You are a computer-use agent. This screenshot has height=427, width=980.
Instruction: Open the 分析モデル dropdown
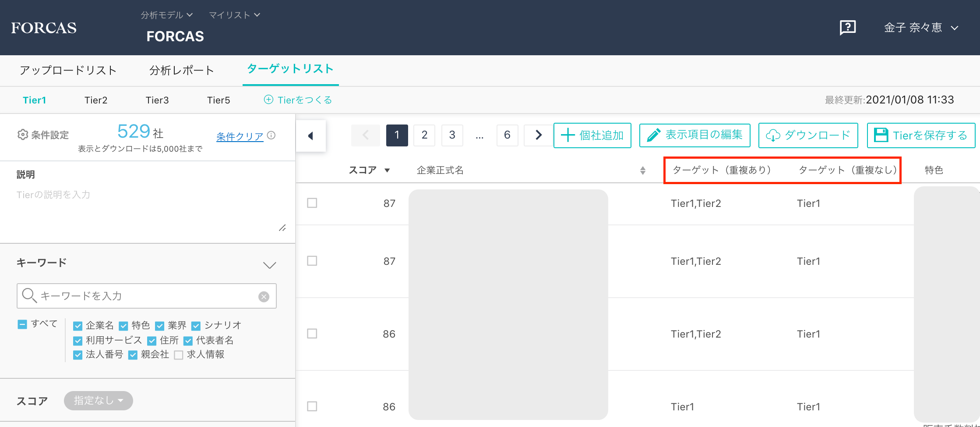click(x=166, y=15)
